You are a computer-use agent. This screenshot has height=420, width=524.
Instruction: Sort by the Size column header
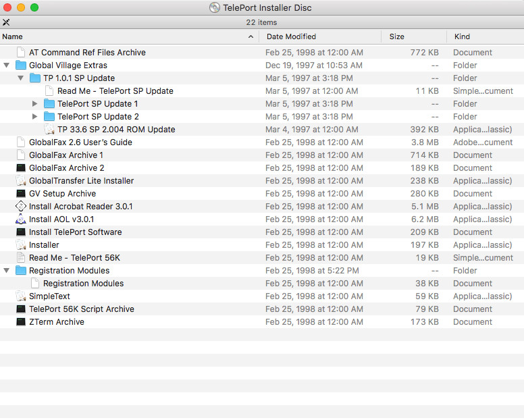pos(396,36)
